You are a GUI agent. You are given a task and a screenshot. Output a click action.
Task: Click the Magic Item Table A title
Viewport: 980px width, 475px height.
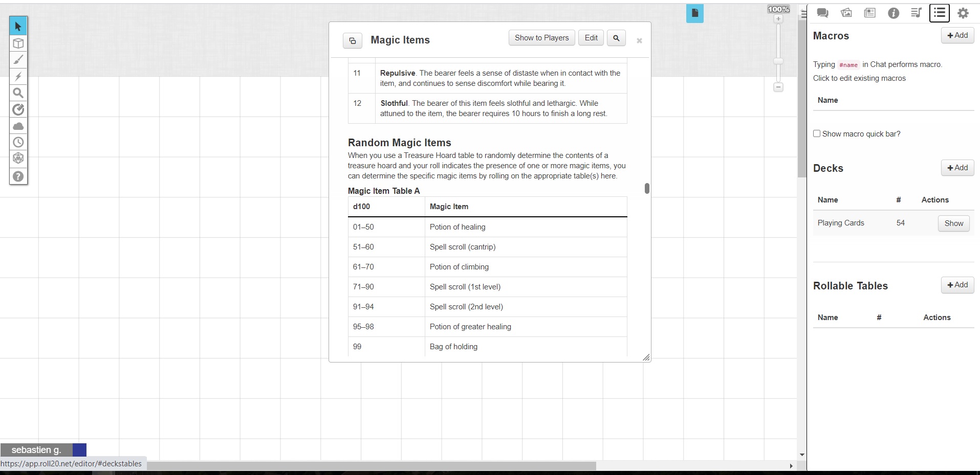pyautogui.click(x=384, y=191)
